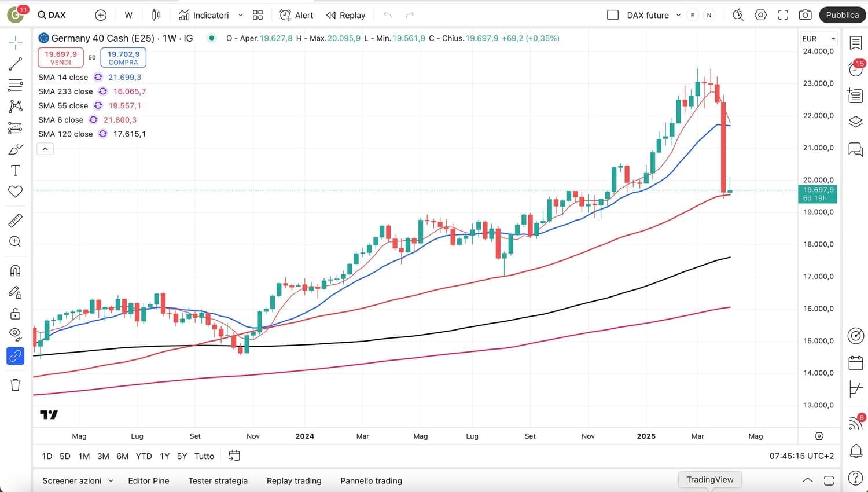Screen dimensions: 868x492
Task: Toggle the DAX future layout checkbox
Action: point(613,15)
